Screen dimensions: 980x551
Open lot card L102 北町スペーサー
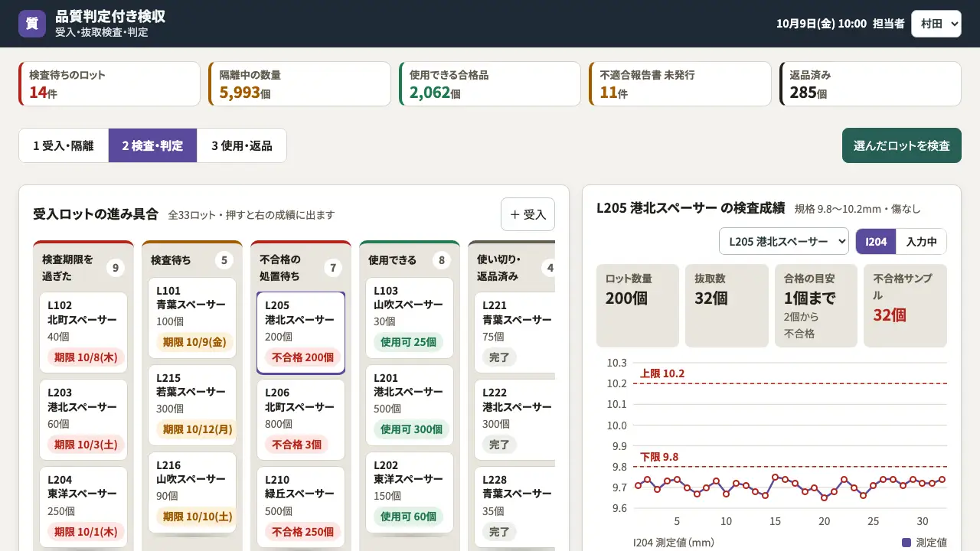(83, 334)
